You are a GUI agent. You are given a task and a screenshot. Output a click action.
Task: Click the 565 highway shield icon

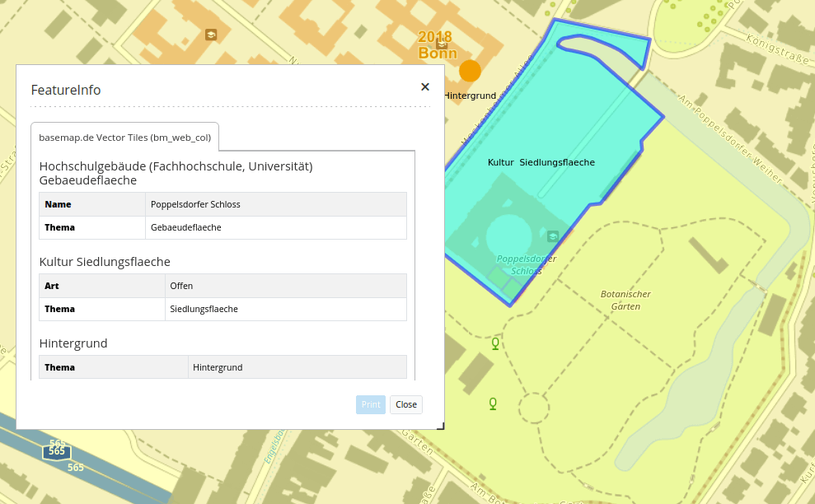click(x=57, y=451)
